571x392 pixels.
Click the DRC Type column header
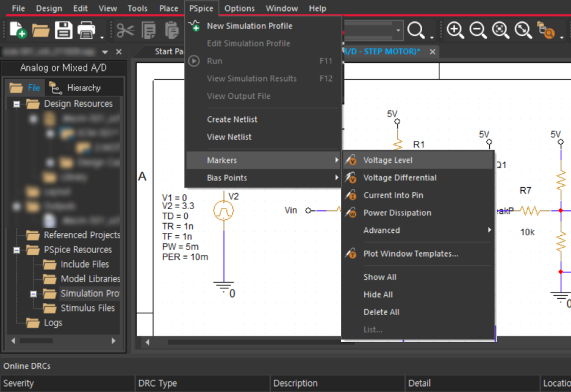(x=202, y=383)
